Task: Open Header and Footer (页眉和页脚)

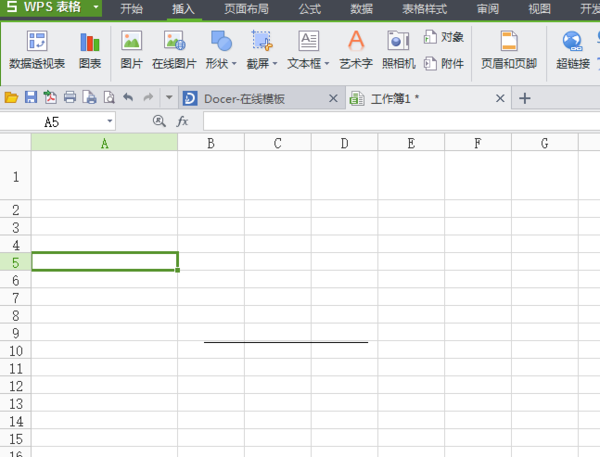Action: click(509, 50)
